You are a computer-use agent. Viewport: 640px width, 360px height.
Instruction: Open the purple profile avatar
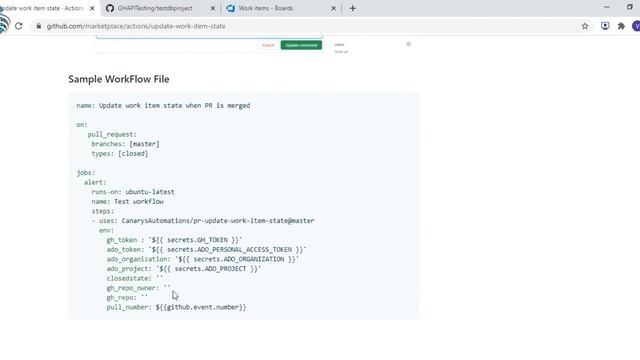click(636, 26)
